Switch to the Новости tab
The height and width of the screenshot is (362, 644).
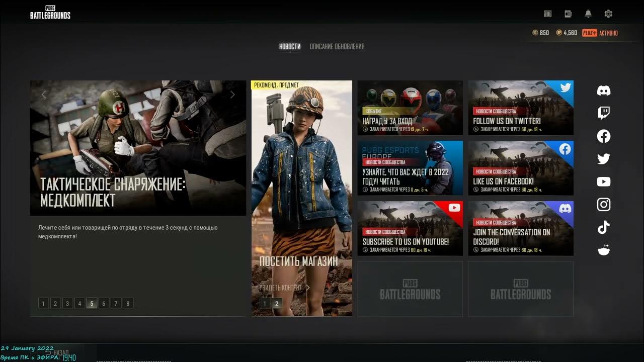click(290, 46)
